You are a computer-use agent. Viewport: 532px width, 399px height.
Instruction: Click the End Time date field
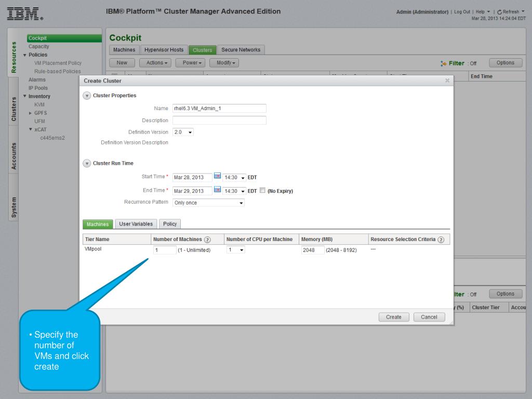(192, 191)
